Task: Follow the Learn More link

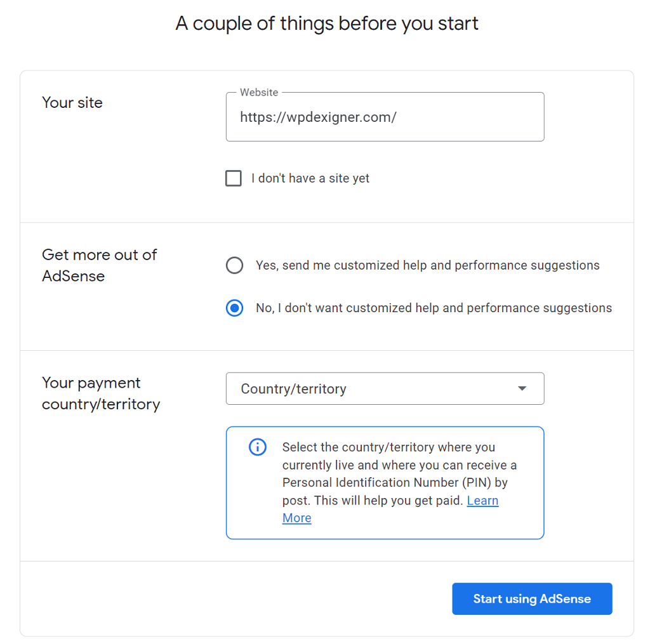Action: point(482,501)
